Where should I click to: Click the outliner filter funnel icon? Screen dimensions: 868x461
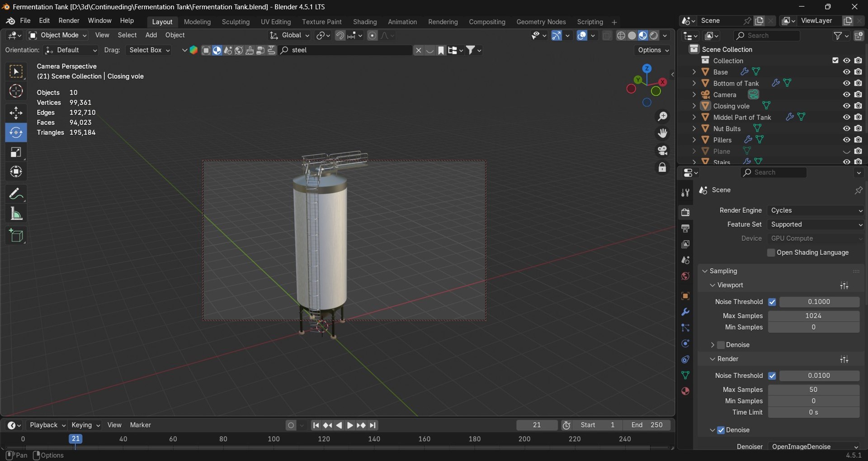click(838, 35)
